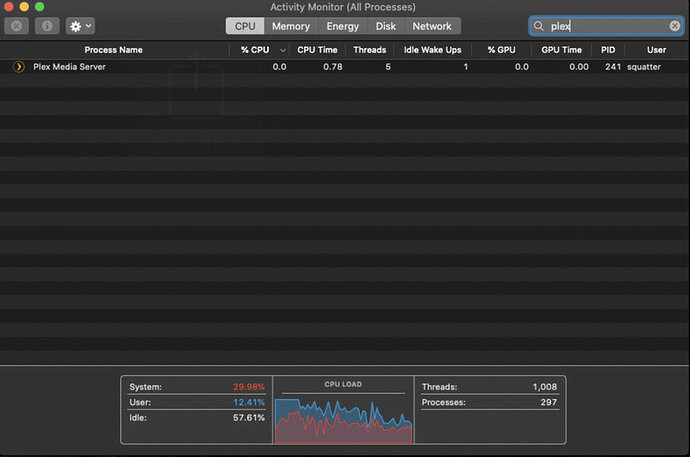Sort by Threads column header

(370, 50)
